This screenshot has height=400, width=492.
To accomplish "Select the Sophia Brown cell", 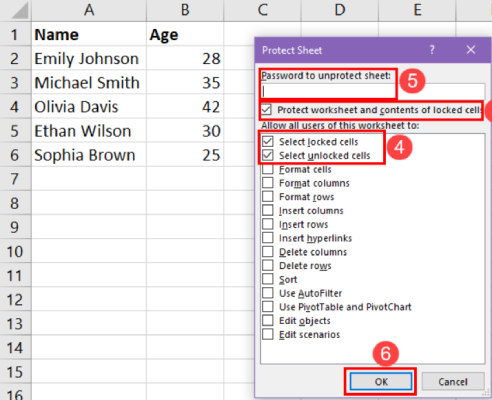I will (89, 155).
